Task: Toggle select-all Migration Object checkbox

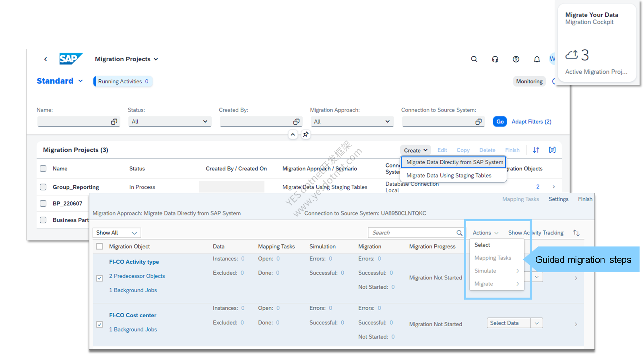Action: pos(99,246)
